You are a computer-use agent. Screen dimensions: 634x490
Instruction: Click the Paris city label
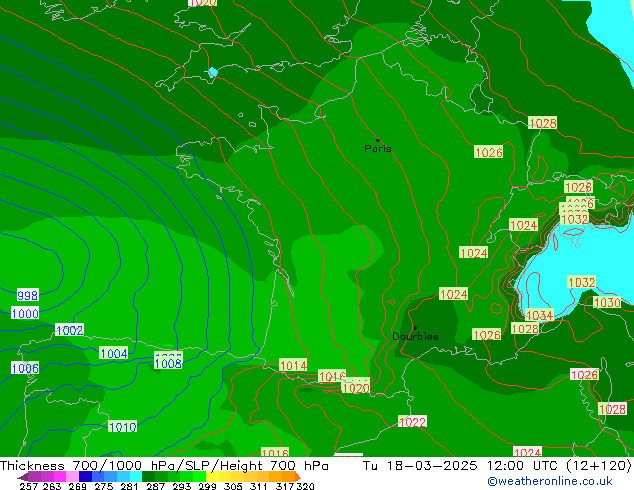click(378, 148)
